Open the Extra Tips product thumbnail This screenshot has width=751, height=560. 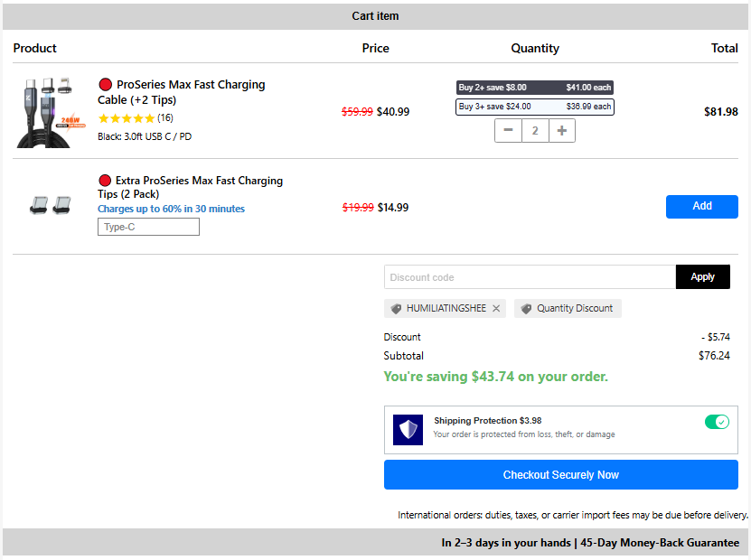pos(51,205)
